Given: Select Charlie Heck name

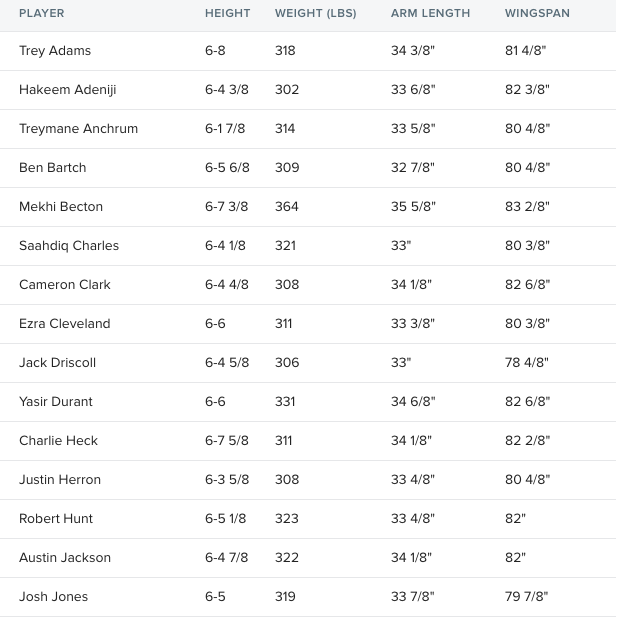Looking at the screenshot, I should [58, 441].
